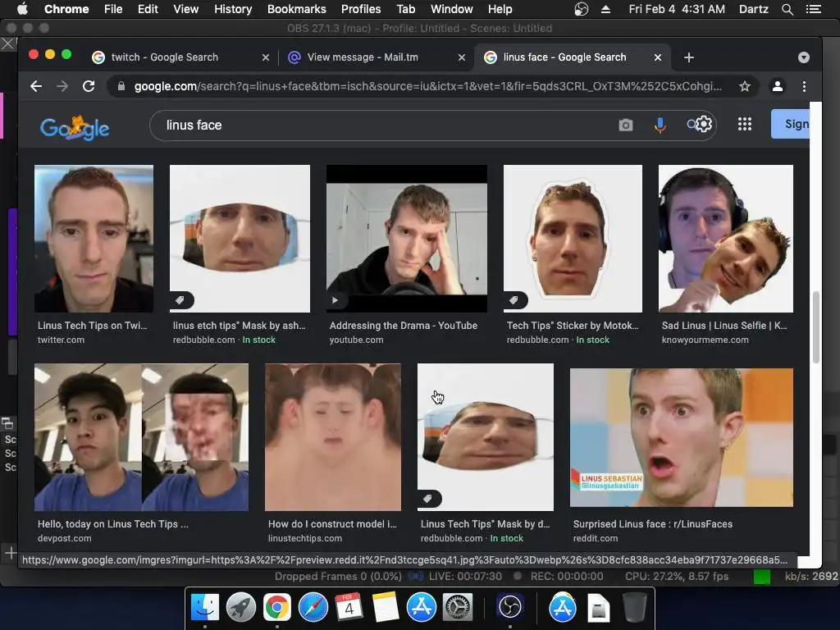Open Trash in the Dock
This screenshot has height=630, width=840.
tap(634, 607)
